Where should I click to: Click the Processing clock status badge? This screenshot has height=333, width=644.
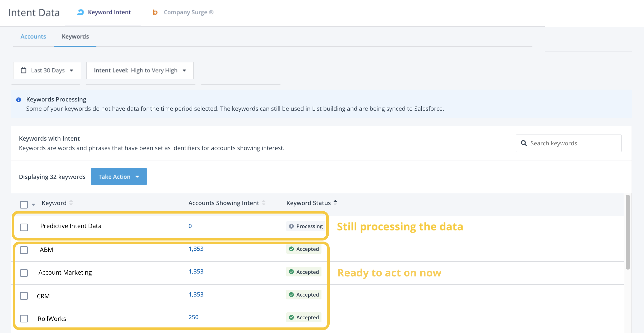click(x=306, y=226)
